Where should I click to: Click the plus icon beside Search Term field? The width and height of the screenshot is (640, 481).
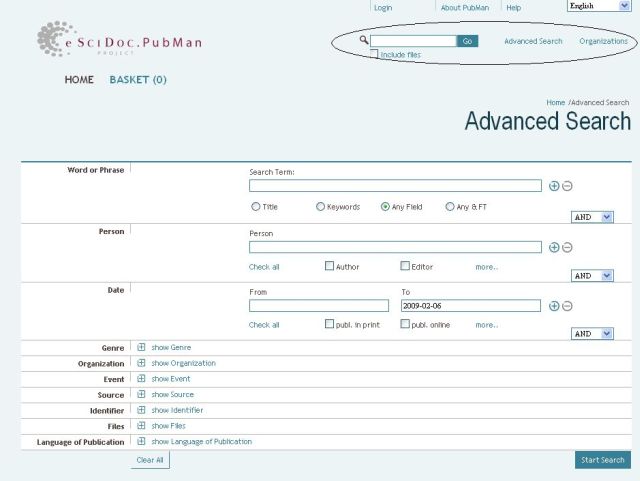click(x=554, y=186)
